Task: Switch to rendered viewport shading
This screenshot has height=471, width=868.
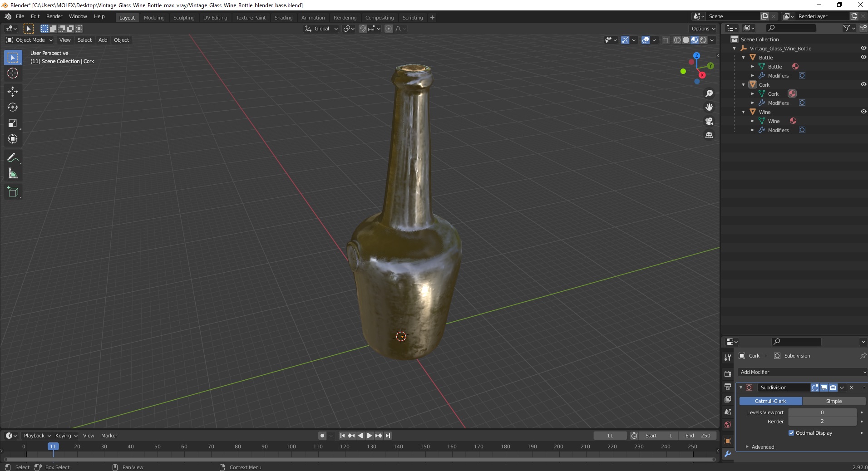Action: tap(703, 40)
